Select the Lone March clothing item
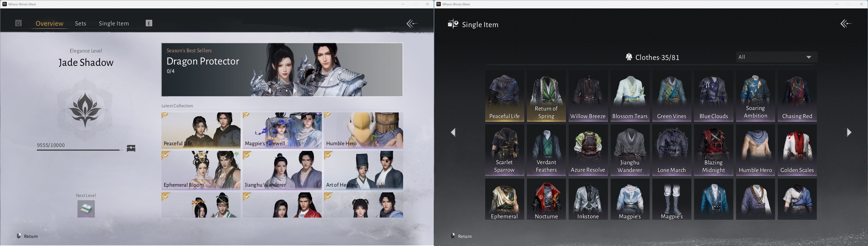Screen dimensions: 868x246 [x=672, y=150]
